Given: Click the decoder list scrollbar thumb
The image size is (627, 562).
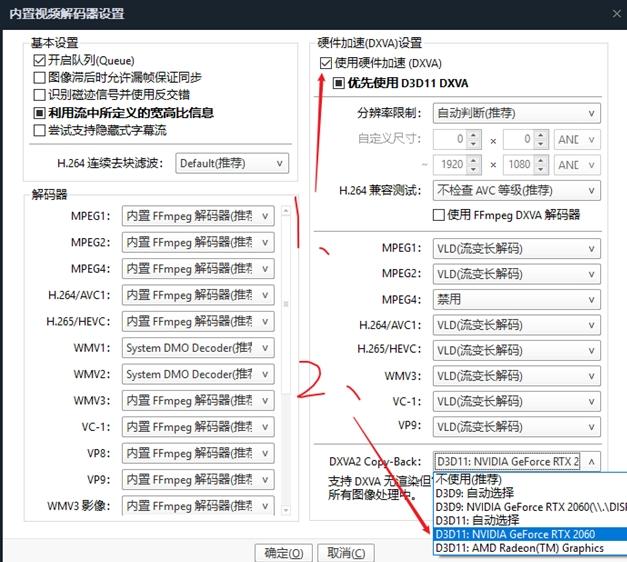Looking at the screenshot, I should point(286,304).
